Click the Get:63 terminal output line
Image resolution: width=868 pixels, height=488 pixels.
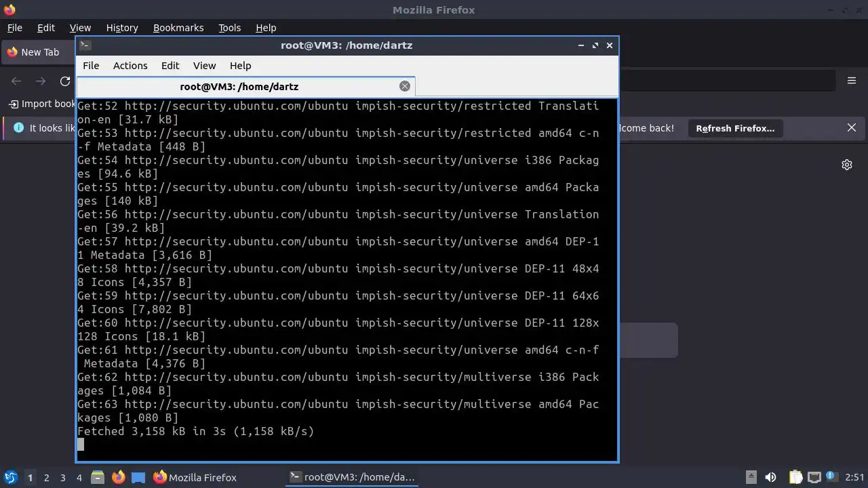point(338,411)
